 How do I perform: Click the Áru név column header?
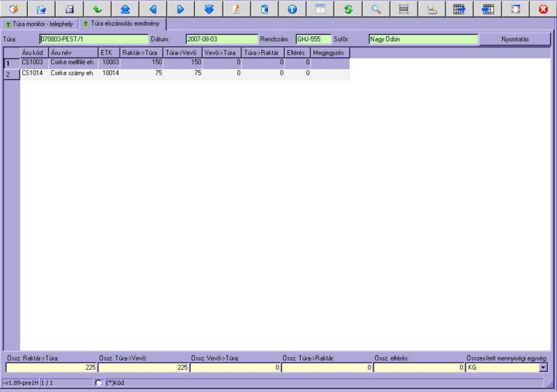(72, 52)
